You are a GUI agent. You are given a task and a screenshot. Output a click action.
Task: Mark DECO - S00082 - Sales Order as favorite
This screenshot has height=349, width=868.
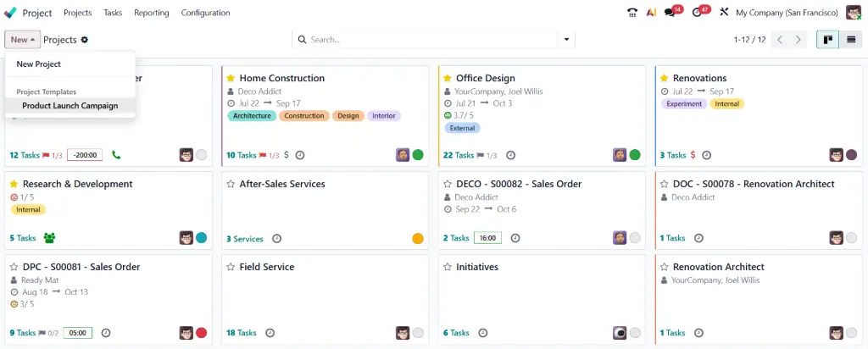[x=448, y=184]
